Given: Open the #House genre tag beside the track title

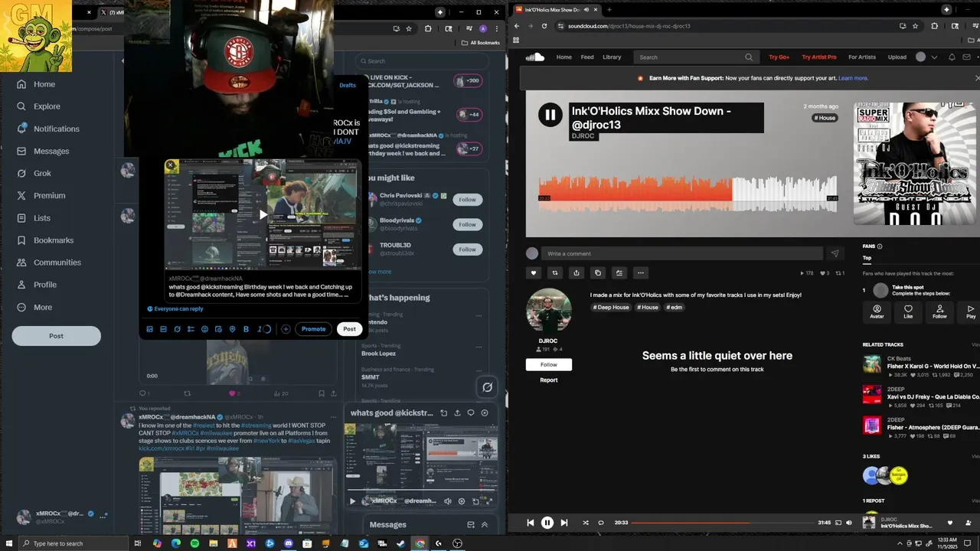Looking at the screenshot, I should coord(825,118).
